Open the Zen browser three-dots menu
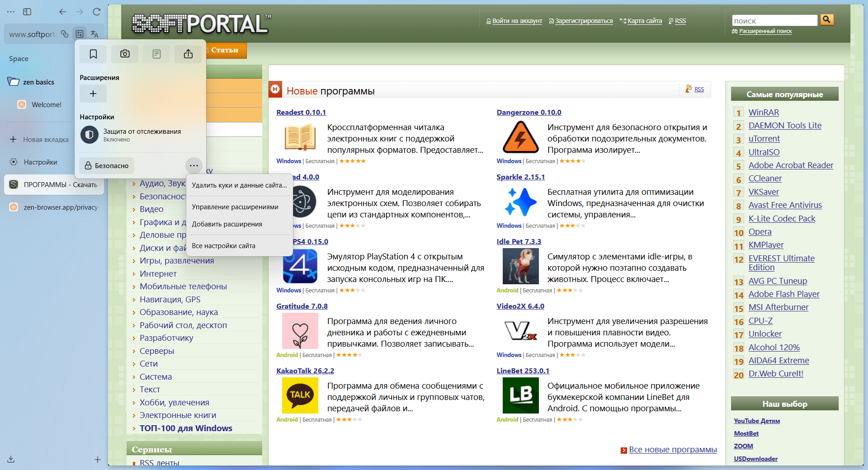Viewport: 868px width, 470px height. click(11, 12)
